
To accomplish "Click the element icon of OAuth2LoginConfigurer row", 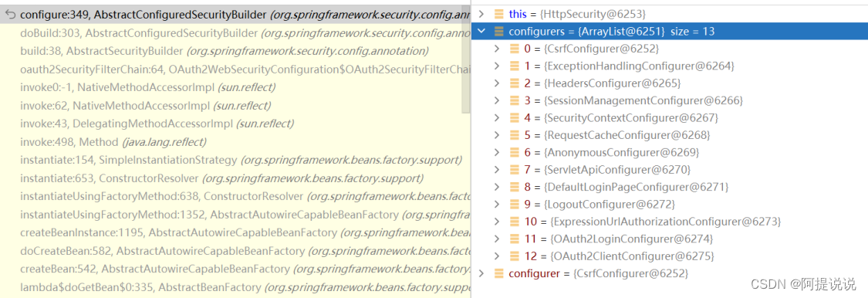I will [515, 239].
